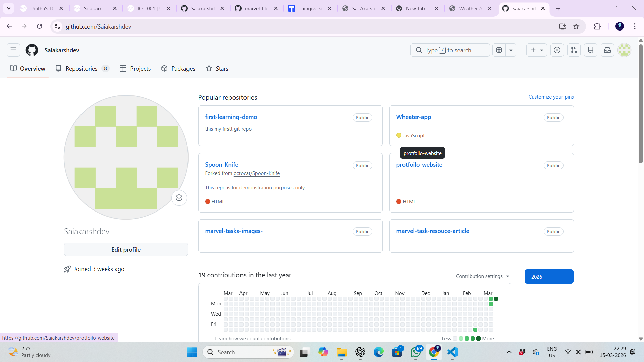Expand the Create new plus dropdown

[x=537, y=50]
